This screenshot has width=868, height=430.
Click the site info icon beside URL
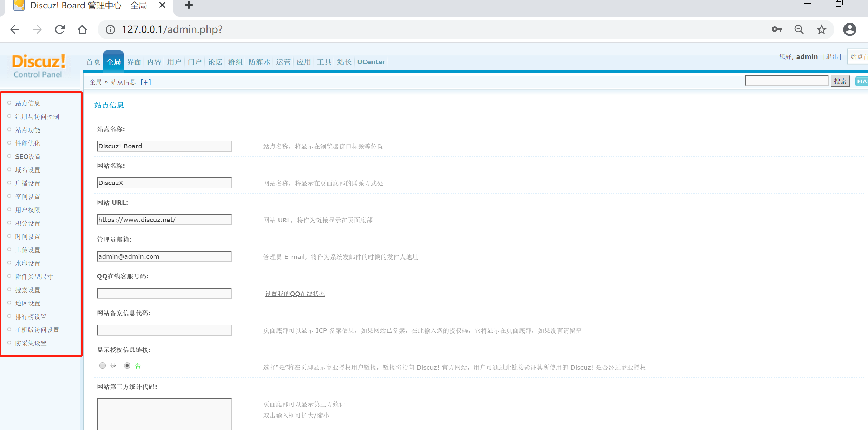tap(110, 29)
